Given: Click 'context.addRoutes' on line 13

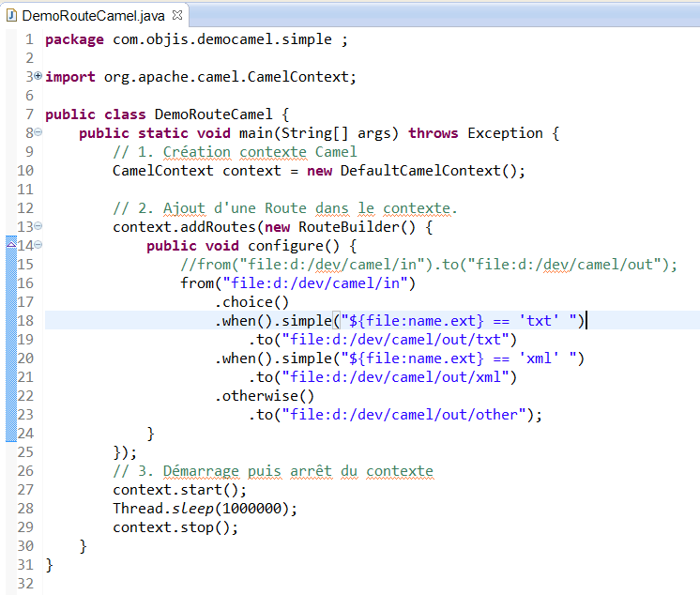Looking at the screenshot, I should click(x=184, y=227).
